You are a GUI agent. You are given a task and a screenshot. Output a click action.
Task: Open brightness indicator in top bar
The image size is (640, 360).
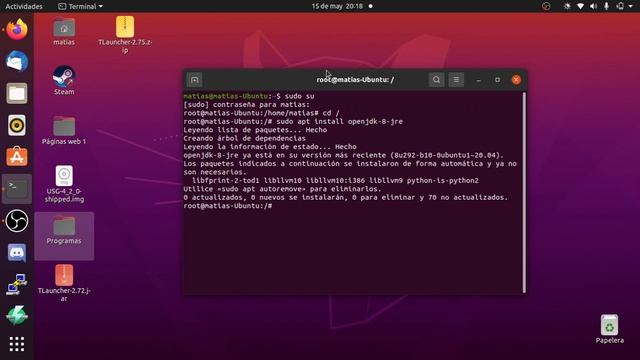coord(567,6)
